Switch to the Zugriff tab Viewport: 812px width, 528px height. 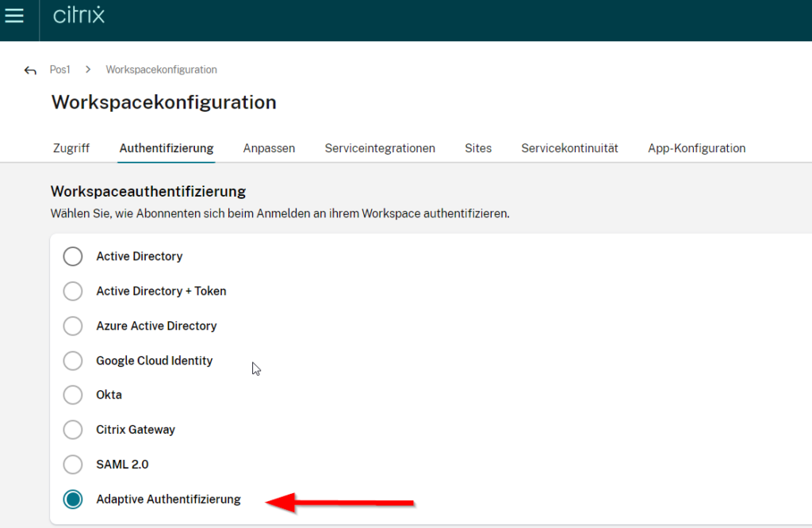71,148
